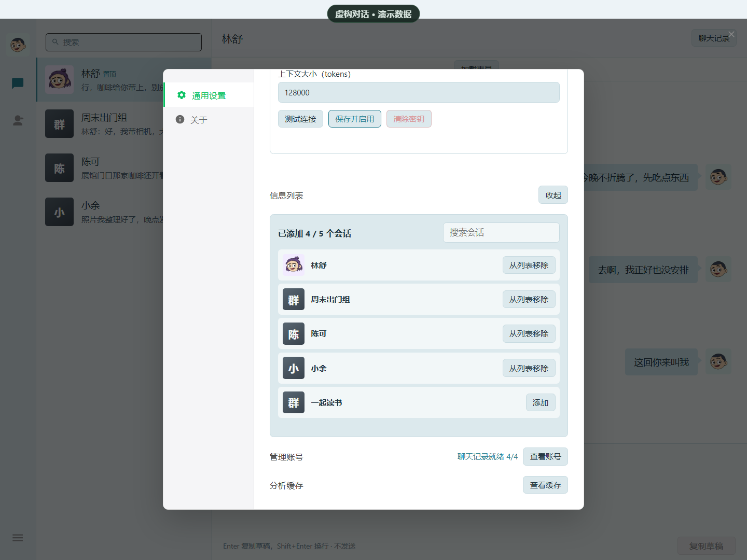This screenshot has width=747, height=560.
Task: Click the 聊天记录 button in the chat header
Action: coord(714,38)
